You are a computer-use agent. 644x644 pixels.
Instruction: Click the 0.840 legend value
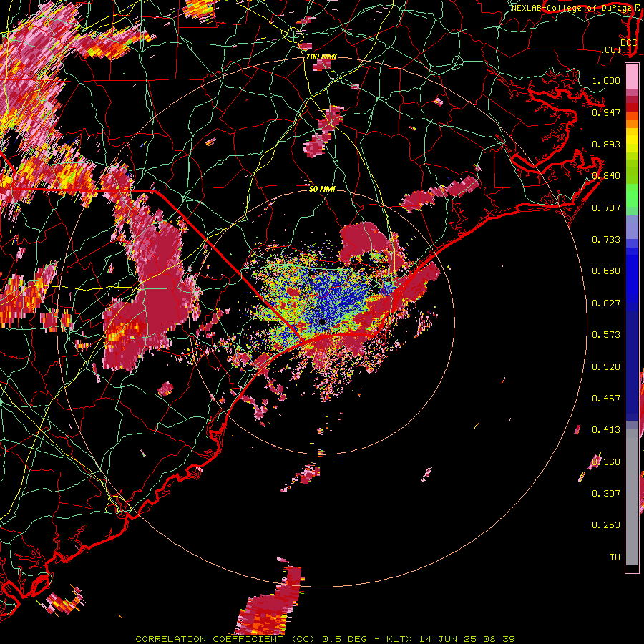click(x=606, y=176)
